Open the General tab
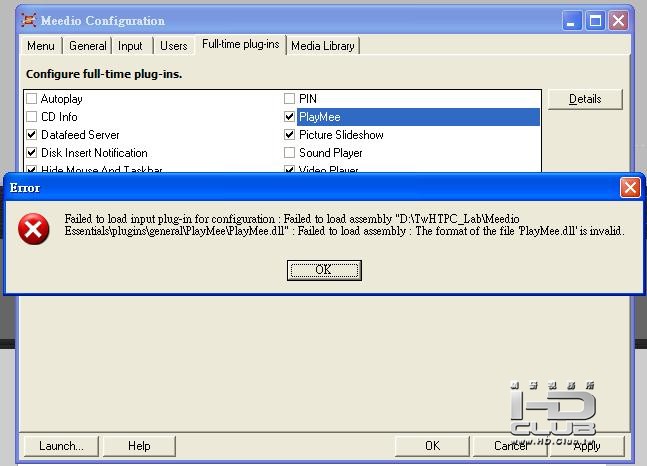 click(87, 46)
